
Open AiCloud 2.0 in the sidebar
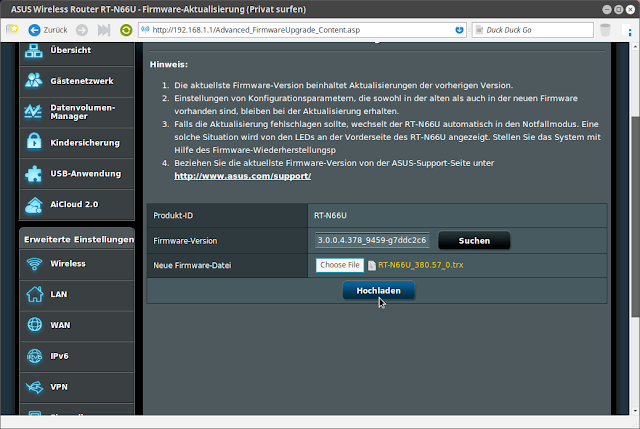77,204
